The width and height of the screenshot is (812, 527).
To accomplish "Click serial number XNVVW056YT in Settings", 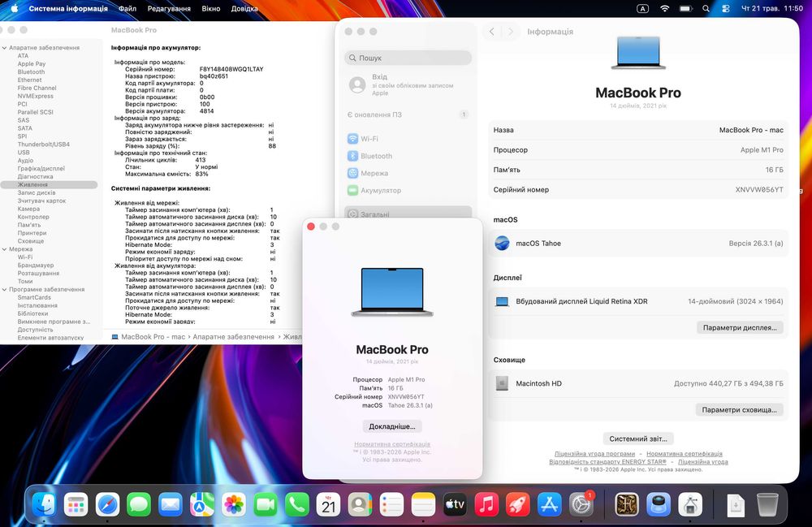I will (759, 189).
